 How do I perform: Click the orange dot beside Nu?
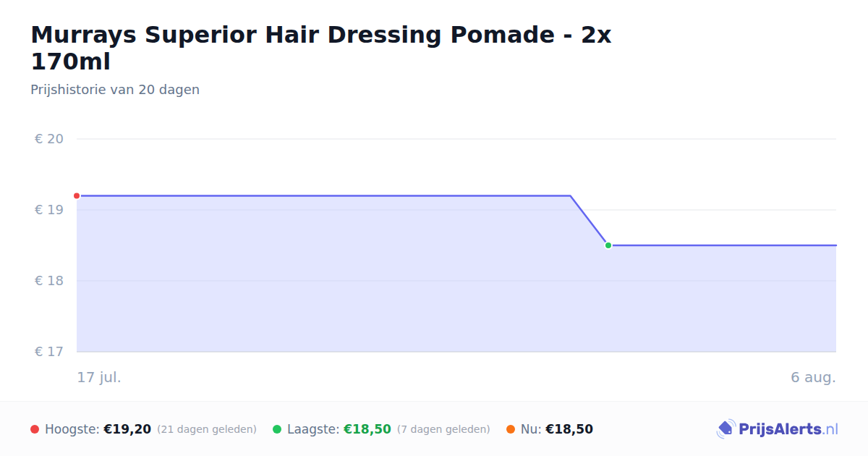(511, 429)
